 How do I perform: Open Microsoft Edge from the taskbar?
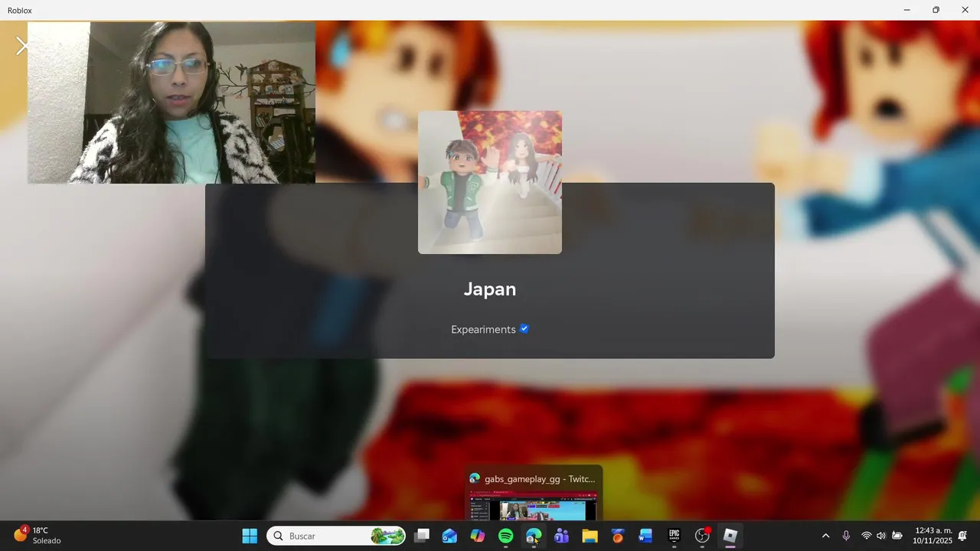pyautogui.click(x=534, y=536)
